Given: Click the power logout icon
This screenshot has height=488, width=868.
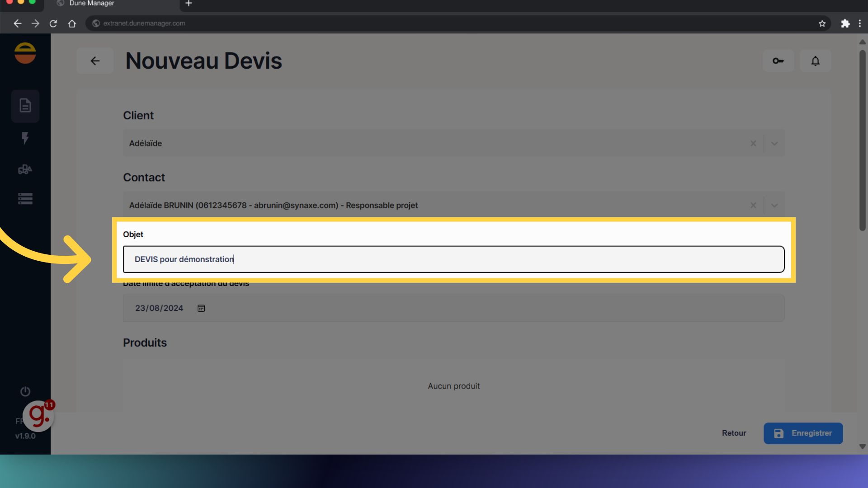Looking at the screenshot, I should (25, 391).
